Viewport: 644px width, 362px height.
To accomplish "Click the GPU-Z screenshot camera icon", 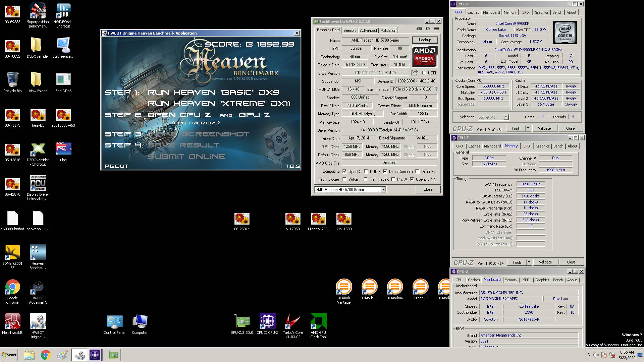I will coord(419,29).
